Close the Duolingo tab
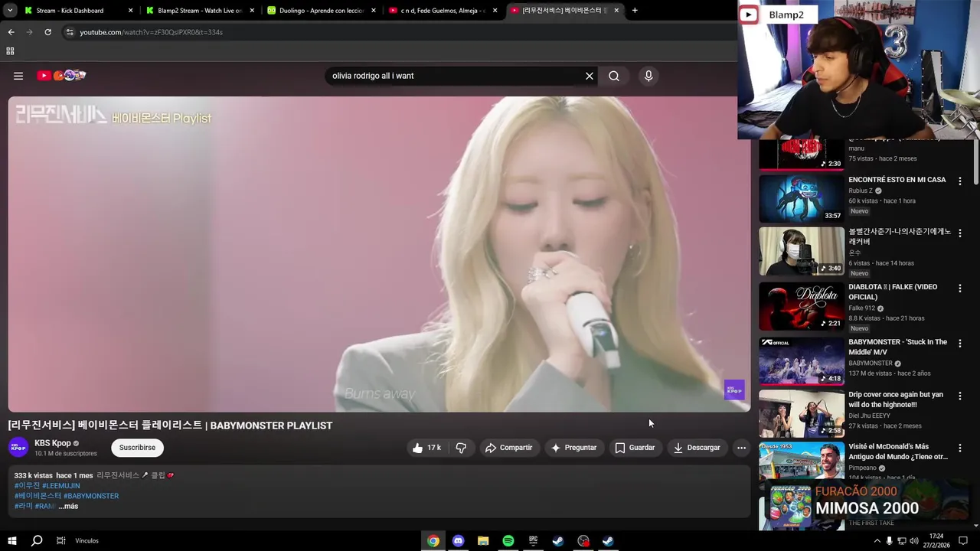Viewport: 980px width, 551px height. pyautogui.click(x=374, y=11)
